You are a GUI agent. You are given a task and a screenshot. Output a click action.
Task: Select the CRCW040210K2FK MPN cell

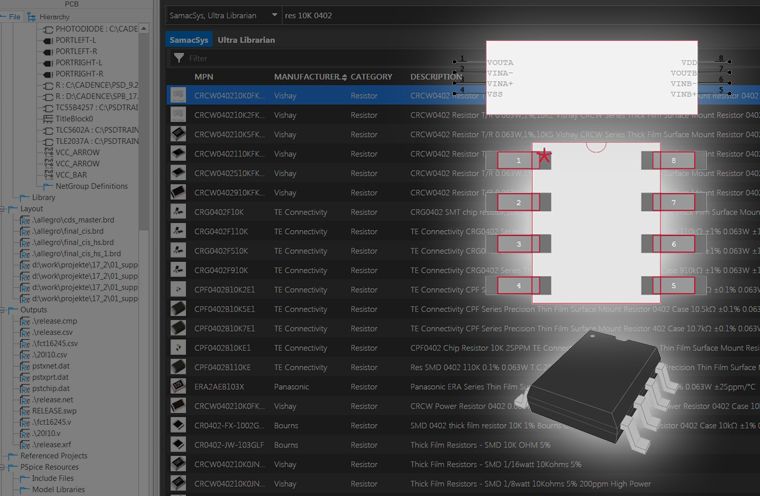click(x=230, y=115)
